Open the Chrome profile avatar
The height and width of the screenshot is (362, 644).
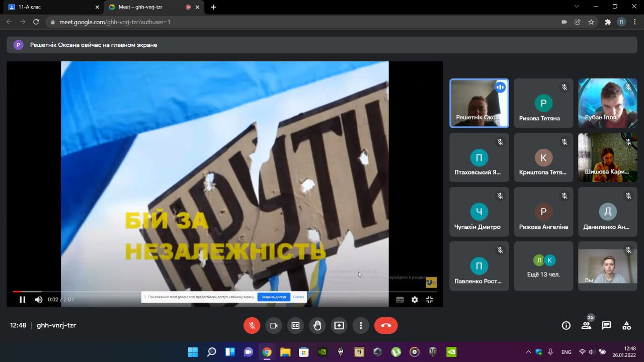pyautogui.click(x=621, y=22)
